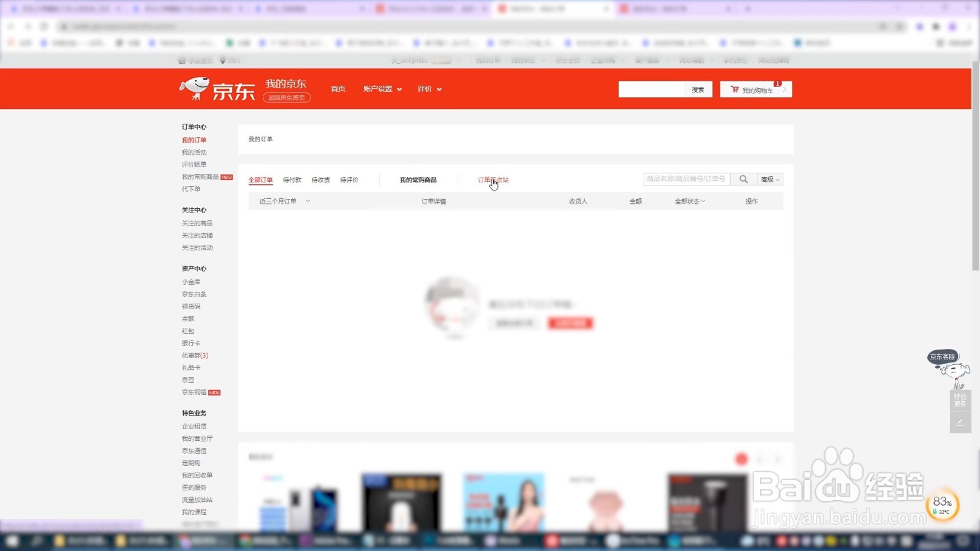Expand the 高级 advanced search options

770,179
